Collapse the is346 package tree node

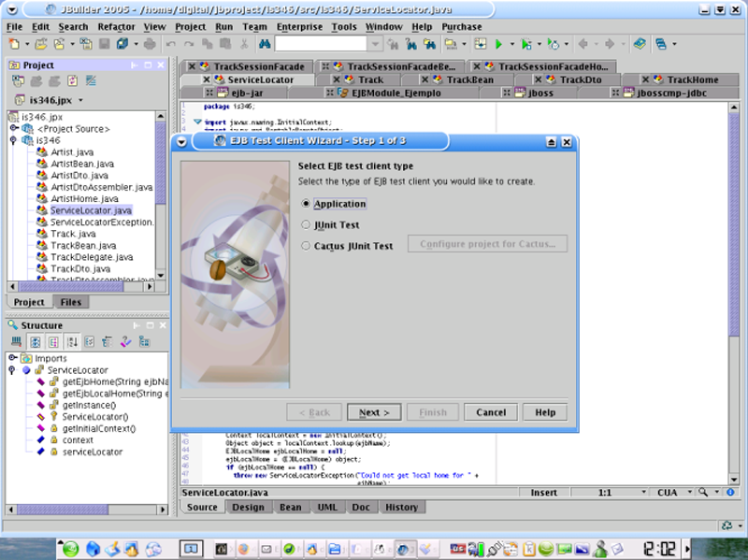[x=12, y=140]
